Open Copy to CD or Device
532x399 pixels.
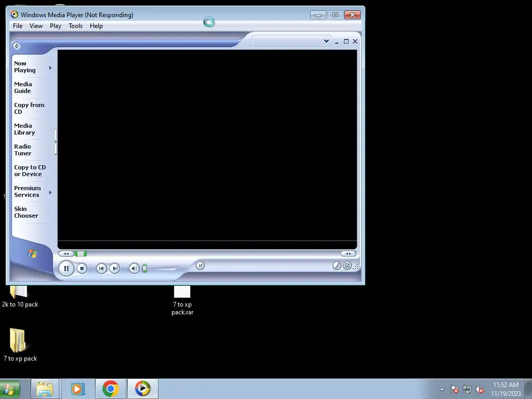(x=30, y=170)
